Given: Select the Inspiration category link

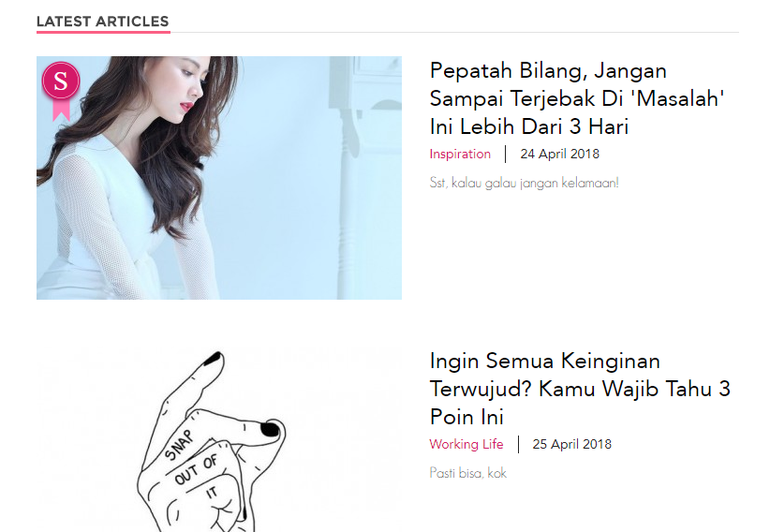Looking at the screenshot, I should click(x=460, y=155).
